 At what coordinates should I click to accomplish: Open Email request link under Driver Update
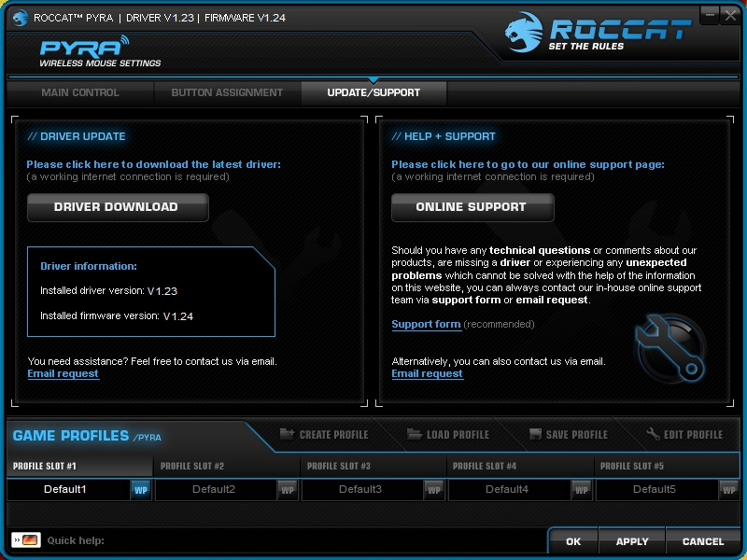pos(63,374)
